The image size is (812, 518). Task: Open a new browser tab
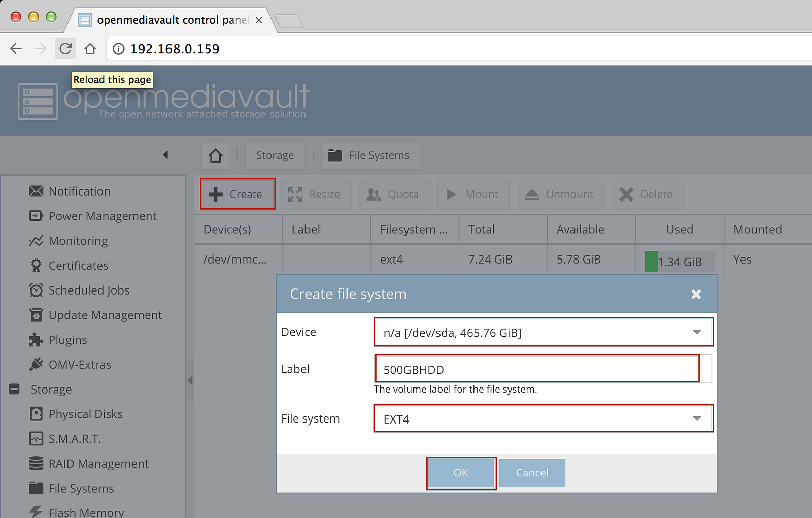tap(289, 21)
